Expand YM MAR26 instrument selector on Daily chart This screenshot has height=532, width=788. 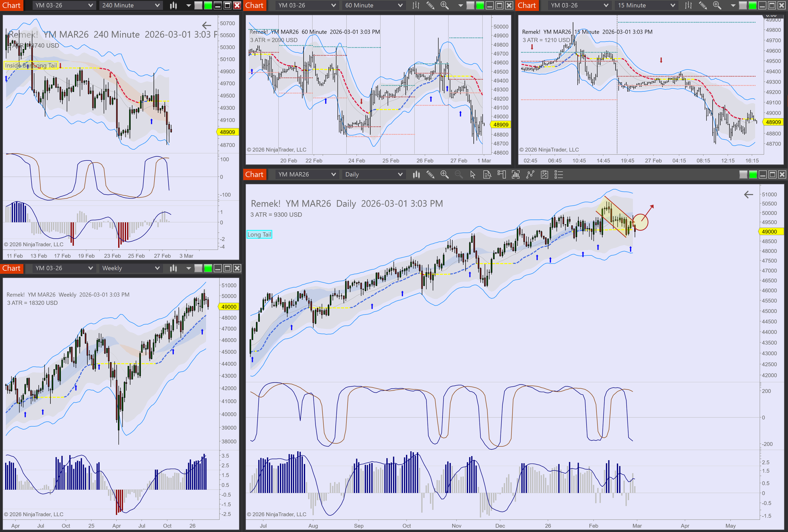[x=306, y=175]
